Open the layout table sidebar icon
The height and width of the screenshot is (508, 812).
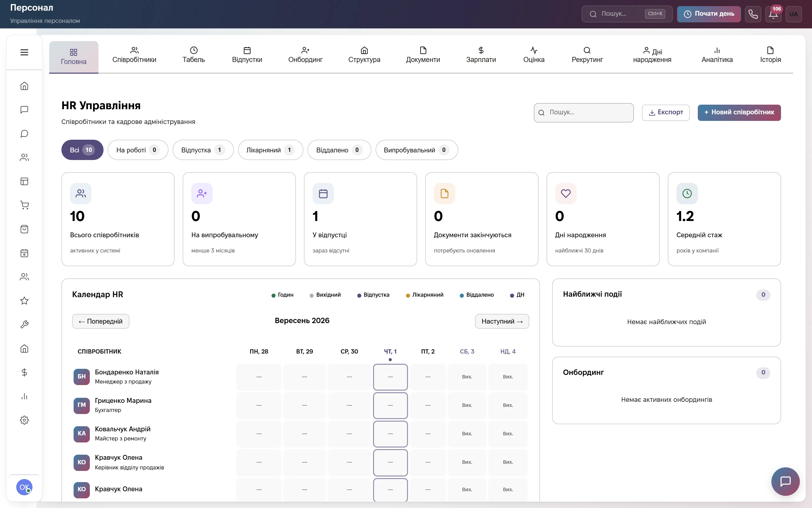(x=24, y=181)
